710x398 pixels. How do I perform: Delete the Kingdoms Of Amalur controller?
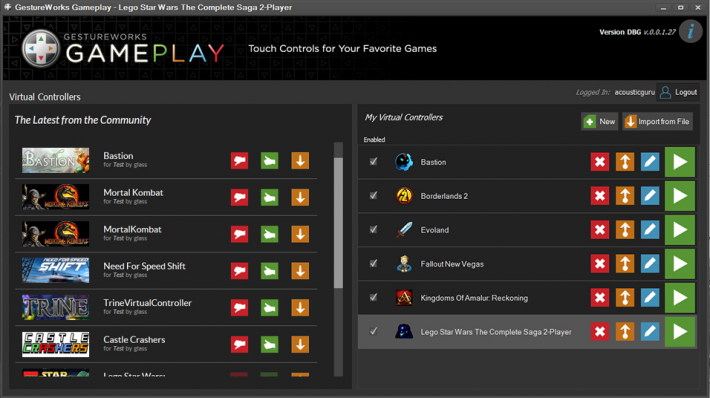(x=600, y=297)
